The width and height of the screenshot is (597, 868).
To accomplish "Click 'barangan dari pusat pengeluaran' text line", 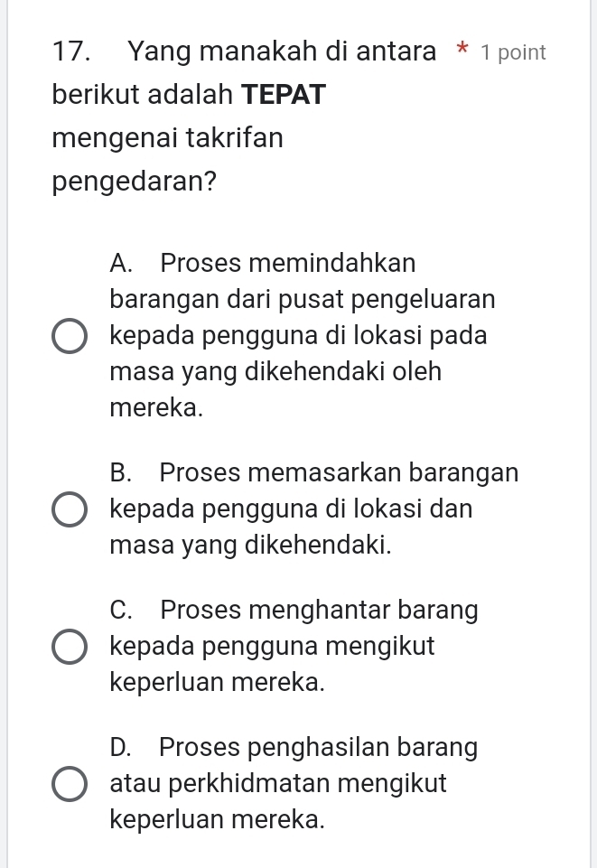I will pyautogui.click(x=302, y=299).
